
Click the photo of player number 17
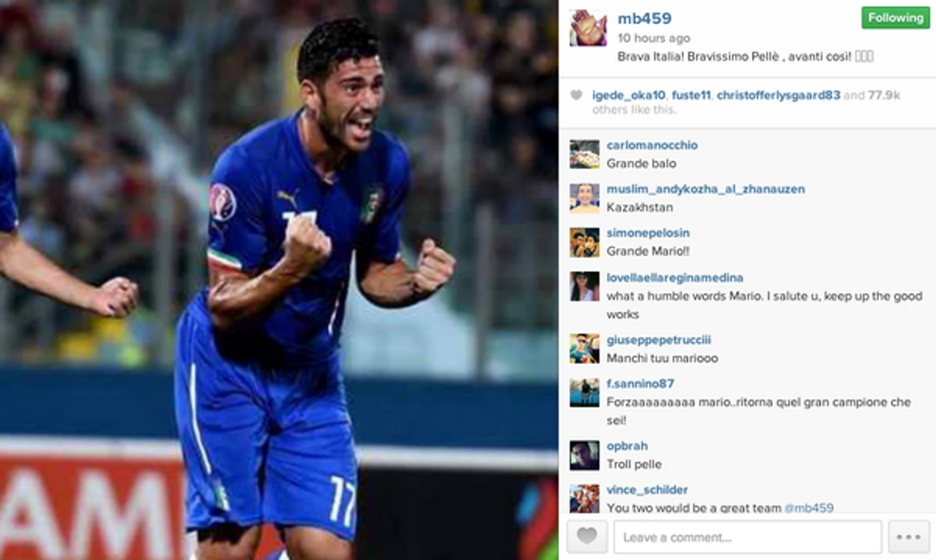[279, 280]
